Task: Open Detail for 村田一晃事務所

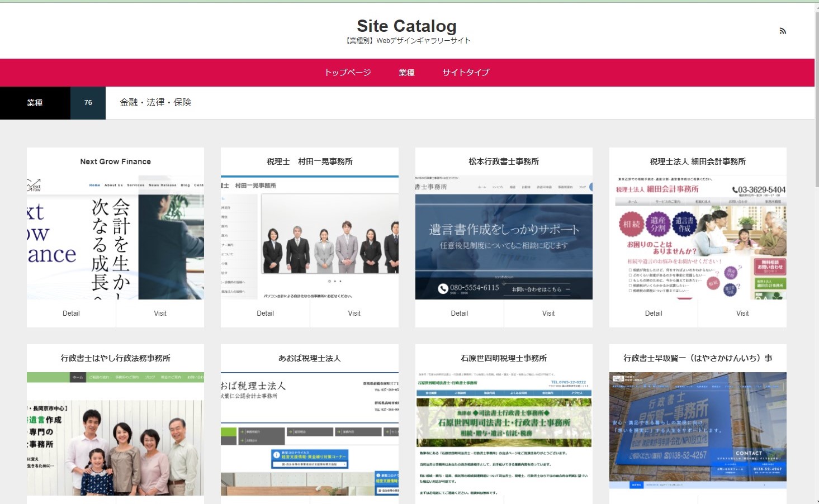Action: point(265,313)
